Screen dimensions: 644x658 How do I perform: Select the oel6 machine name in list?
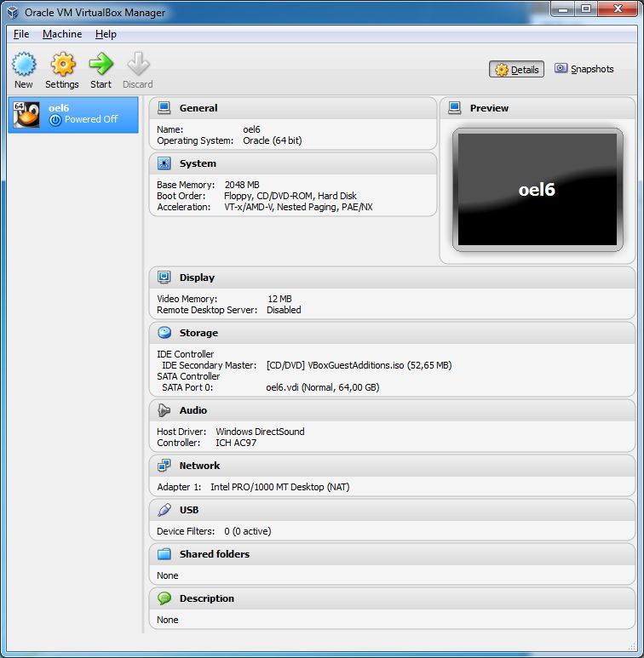(59, 108)
